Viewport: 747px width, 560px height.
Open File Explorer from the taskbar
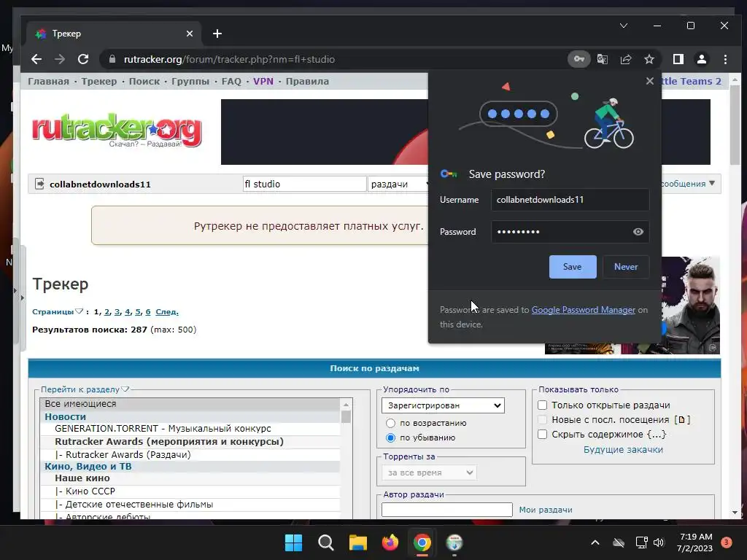tap(357, 542)
